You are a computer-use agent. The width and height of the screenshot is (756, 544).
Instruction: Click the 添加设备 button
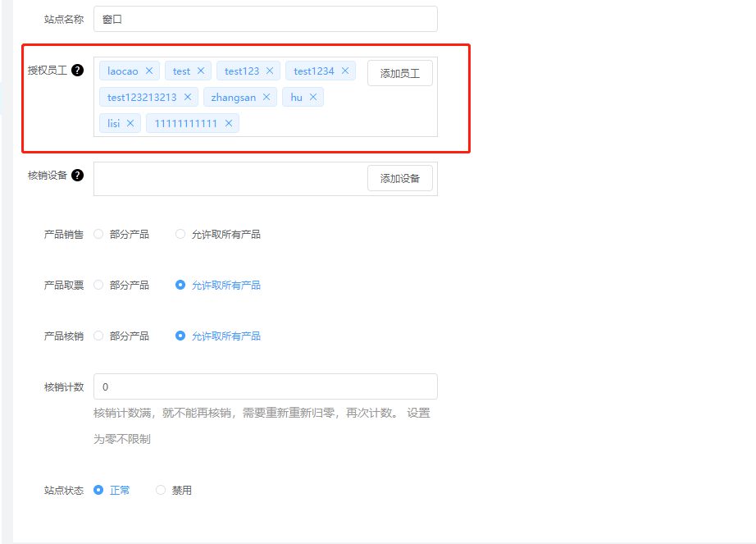click(x=399, y=178)
